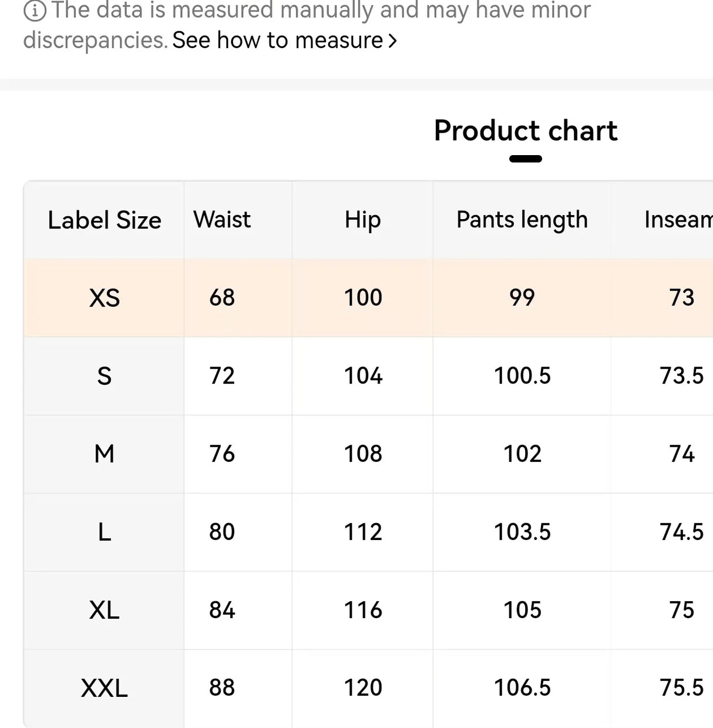Click the Waist column header
The width and height of the screenshot is (713, 728).
(x=222, y=220)
